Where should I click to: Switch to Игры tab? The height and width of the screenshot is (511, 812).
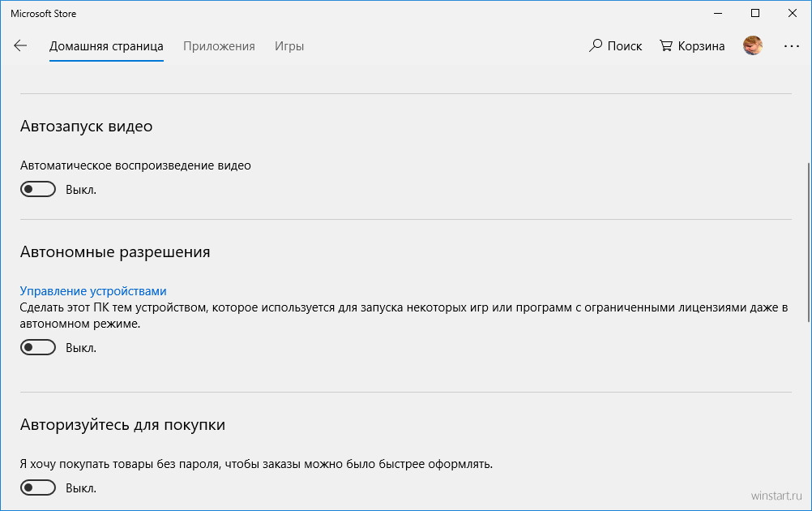[289, 46]
